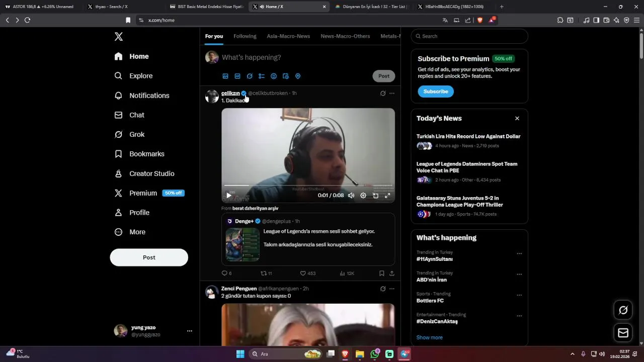Repost the post with 11 reposts

point(266,274)
